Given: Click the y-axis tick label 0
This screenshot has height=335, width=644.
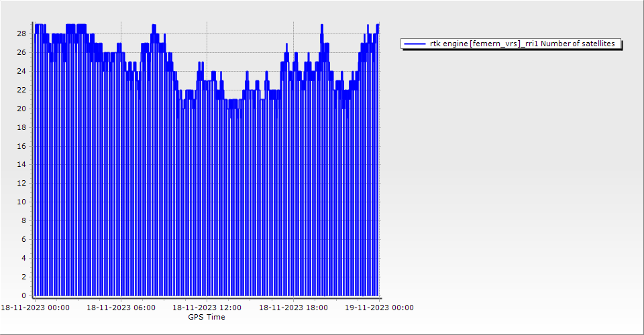Looking at the screenshot, I should point(23,295).
